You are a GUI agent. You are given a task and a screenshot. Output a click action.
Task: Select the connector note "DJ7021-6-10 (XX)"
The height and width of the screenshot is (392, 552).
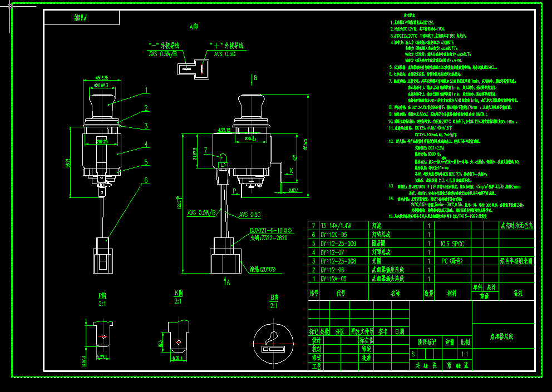271,231
